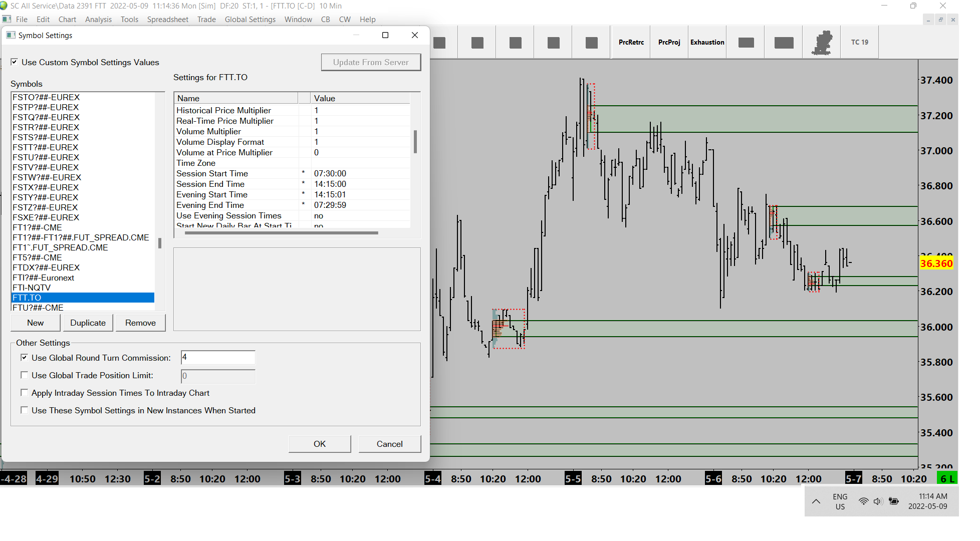980x541 pixels.
Task: Click the Sierra Chart icon beside File menu
Action: coord(7,20)
